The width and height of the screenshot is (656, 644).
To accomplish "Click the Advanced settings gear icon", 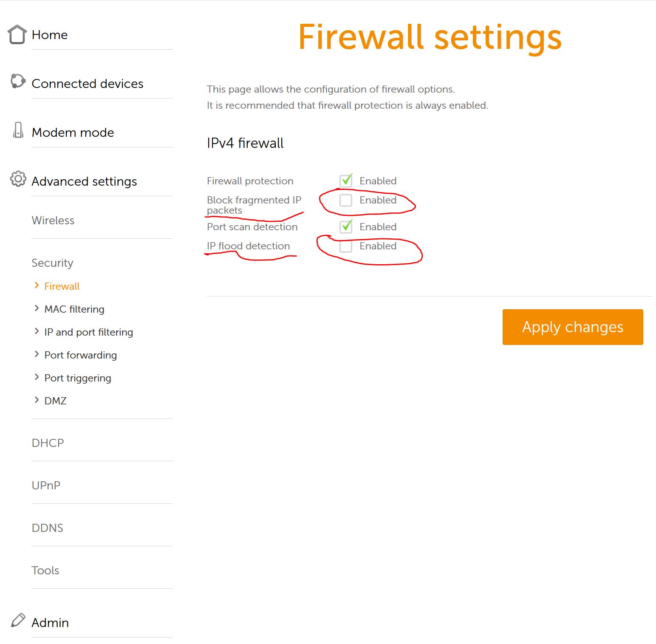I will tap(18, 179).
